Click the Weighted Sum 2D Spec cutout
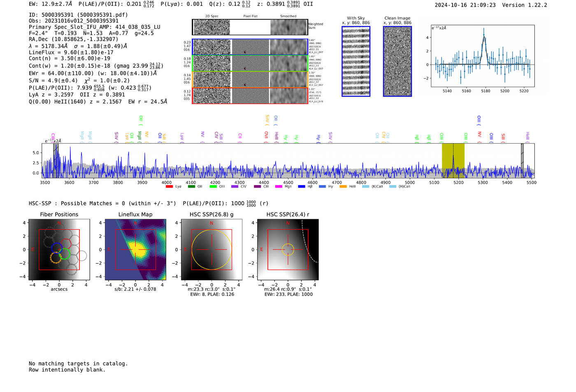Screen dimensions: 576x392 click(x=211, y=27)
